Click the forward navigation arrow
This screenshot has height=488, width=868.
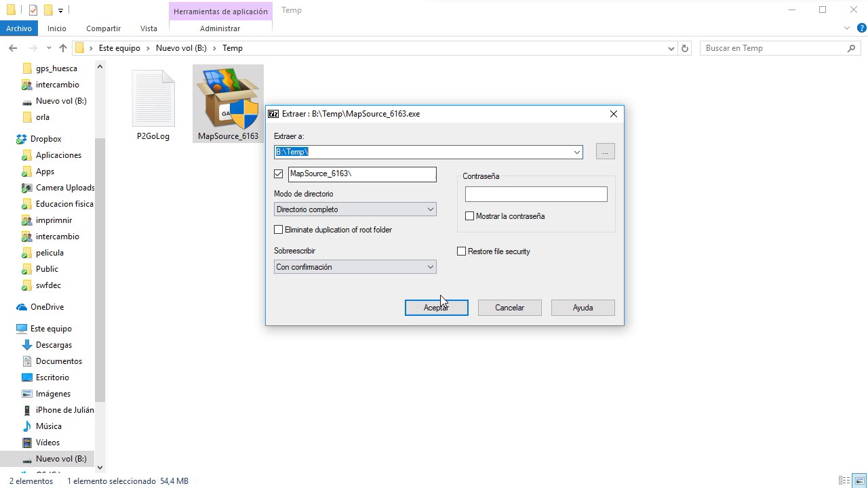tap(33, 48)
